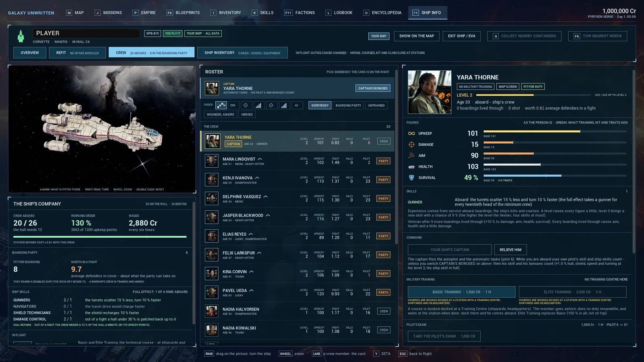The image size is (644, 362).
Task: Filter roster to Heroes
Action: click(x=247, y=115)
